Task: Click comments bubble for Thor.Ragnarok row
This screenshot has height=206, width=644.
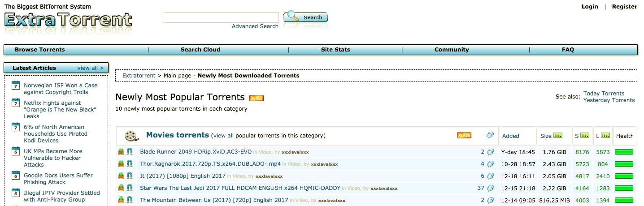Action: 491,164
